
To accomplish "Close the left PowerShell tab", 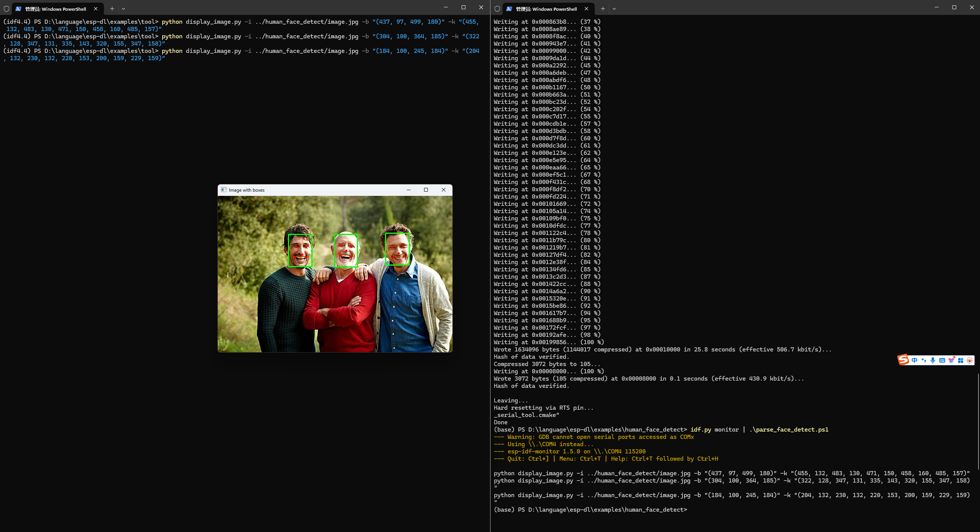I will pos(96,8).
